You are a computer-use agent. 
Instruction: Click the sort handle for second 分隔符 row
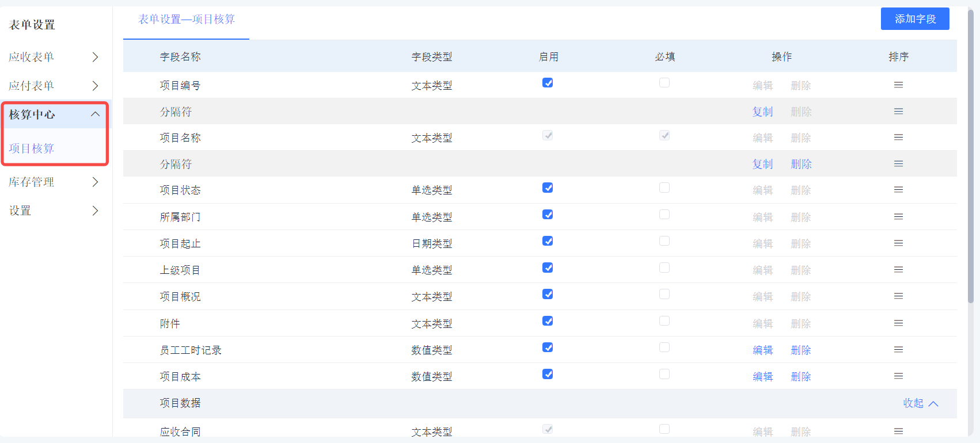click(898, 164)
